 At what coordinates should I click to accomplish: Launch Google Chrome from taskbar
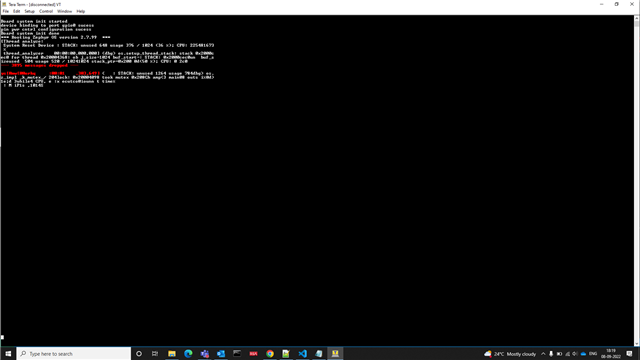pos(270,353)
